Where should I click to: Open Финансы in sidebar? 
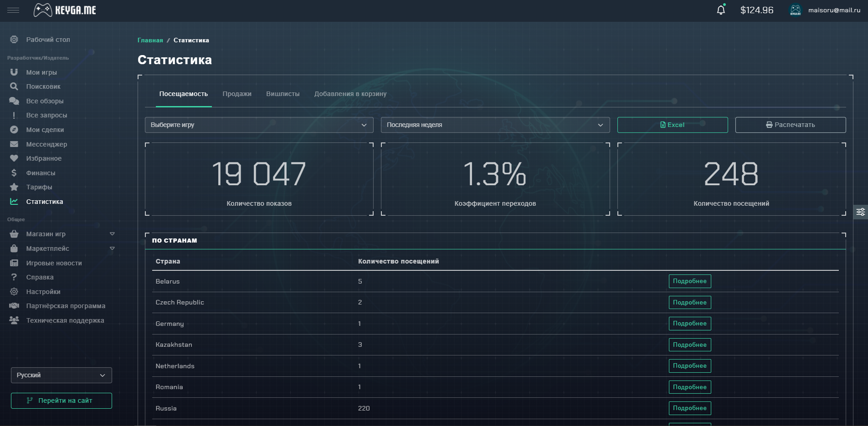pyautogui.click(x=41, y=173)
